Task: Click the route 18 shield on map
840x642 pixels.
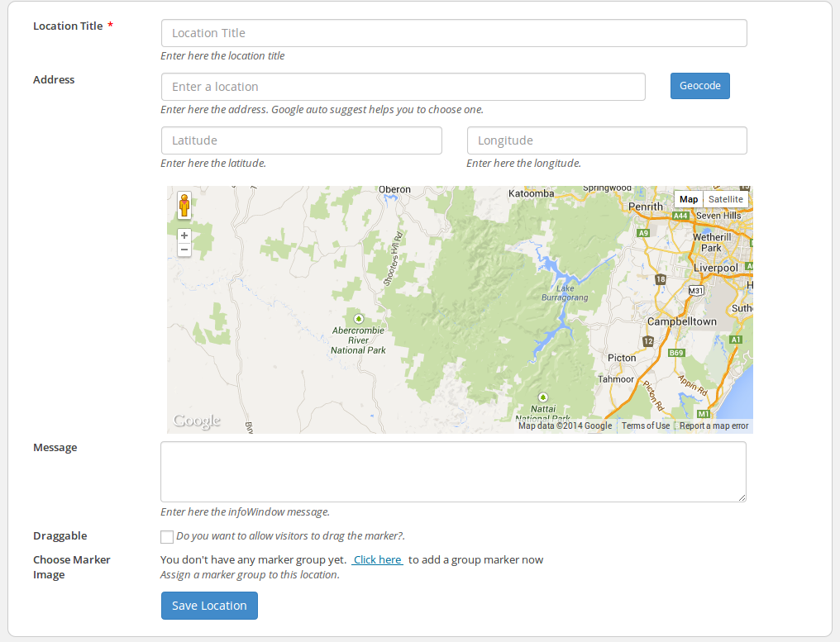Action: pyautogui.click(x=661, y=279)
